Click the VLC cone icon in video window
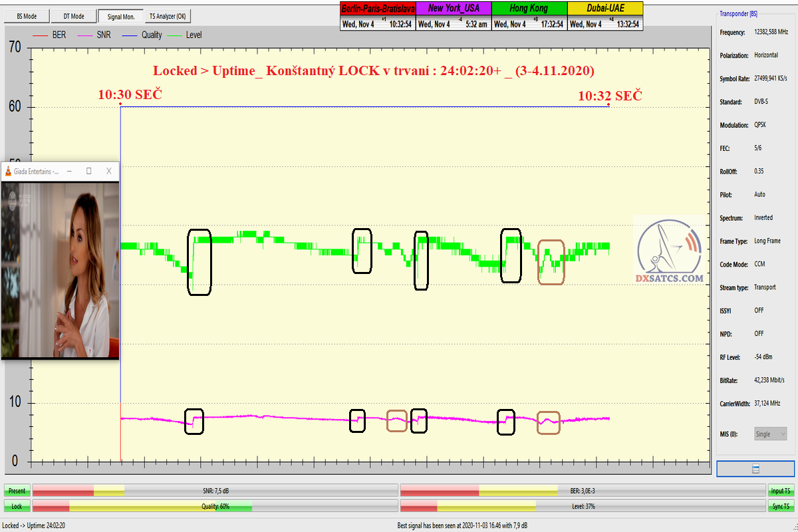This screenshot has width=798, height=532. [8, 172]
